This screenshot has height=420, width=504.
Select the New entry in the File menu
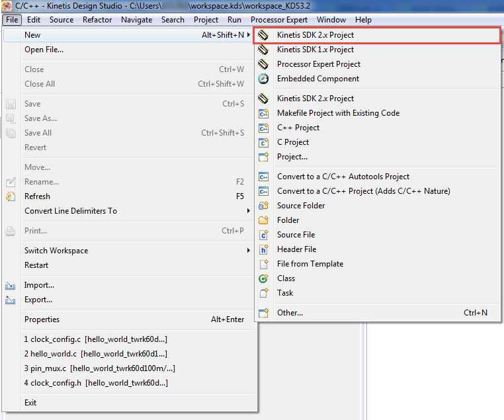pos(129,34)
